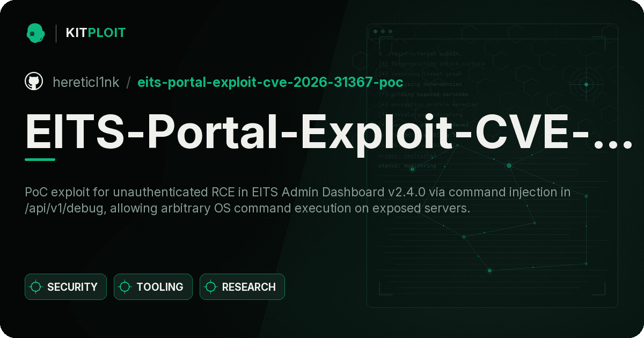
Task: Open the hereticl1nk user profile
Action: click(x=86, y=82)
